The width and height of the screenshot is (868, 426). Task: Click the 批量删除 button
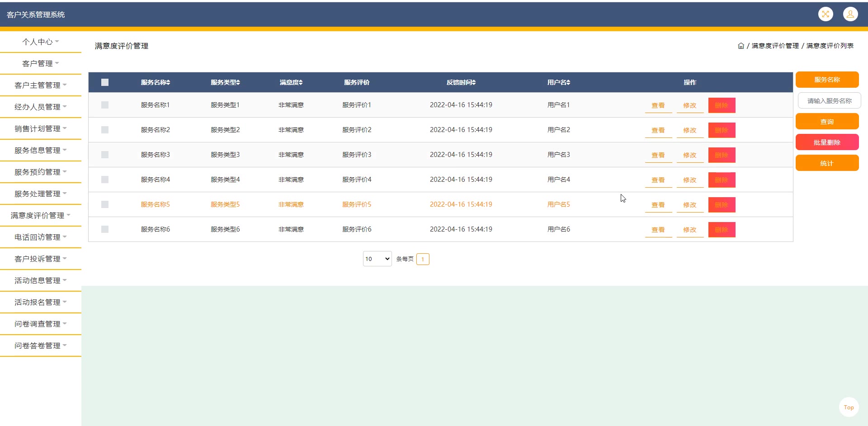(x=827, y=142)
